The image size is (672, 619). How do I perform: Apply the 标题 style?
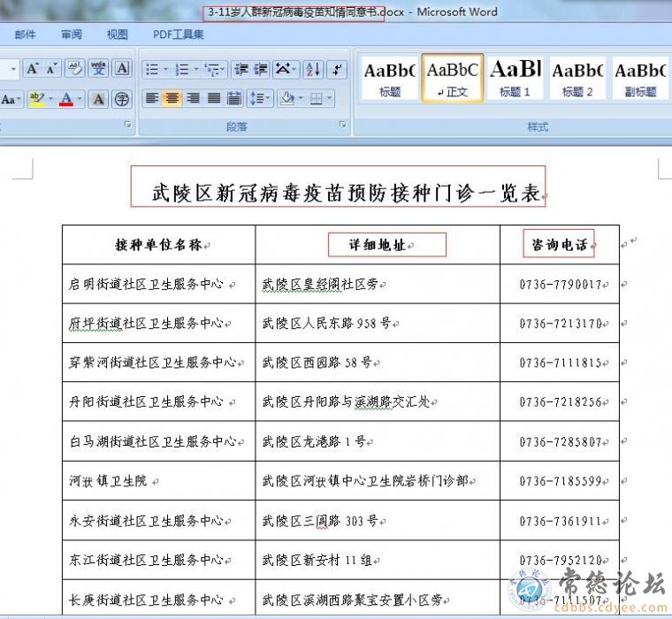click(x=390, y=79)
